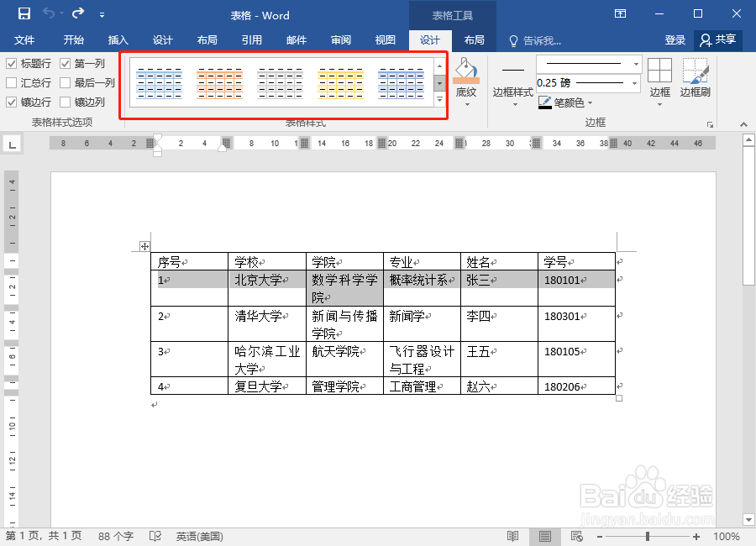Click the 底纹 shading paint bucket
Screen dimensions: 756x546
[465, 71]
